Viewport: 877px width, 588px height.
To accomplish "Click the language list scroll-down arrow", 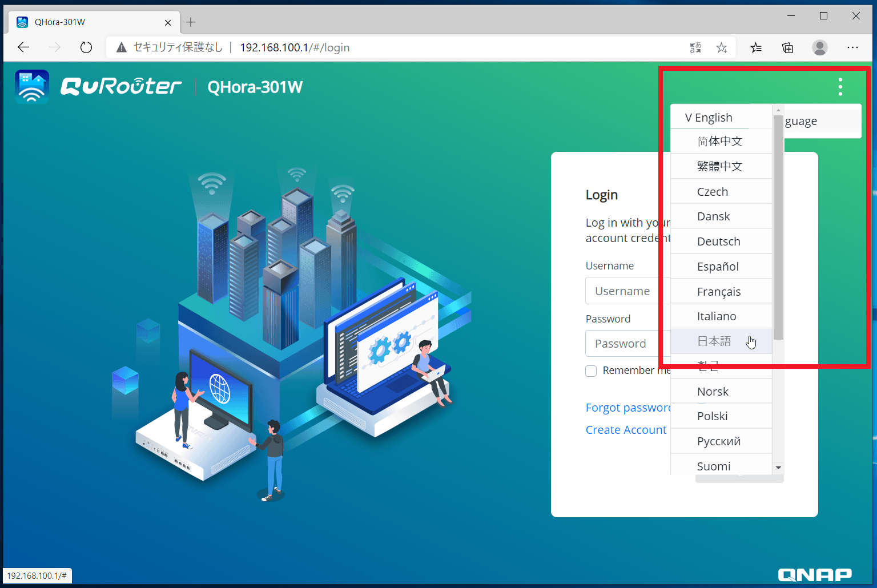I will pos(778,468).
